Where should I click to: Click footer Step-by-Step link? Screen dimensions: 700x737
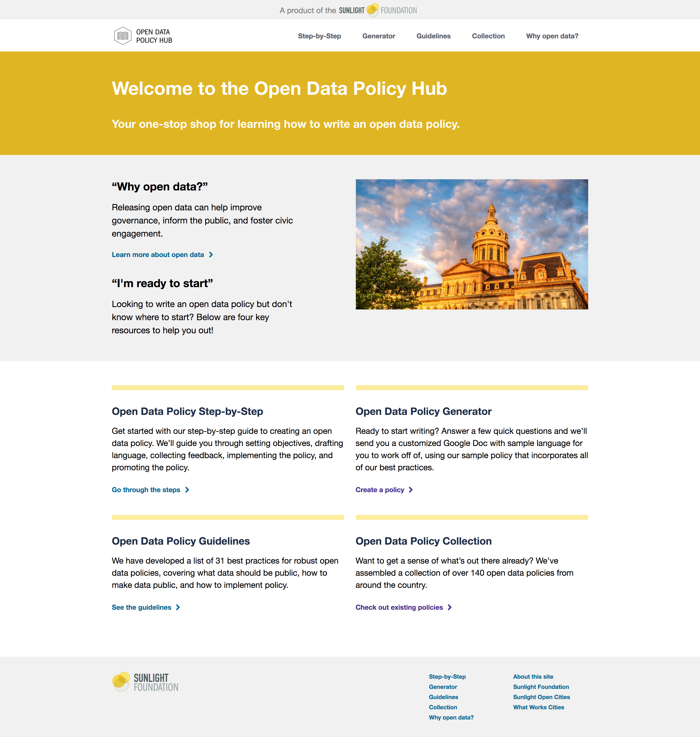[447, 677]
